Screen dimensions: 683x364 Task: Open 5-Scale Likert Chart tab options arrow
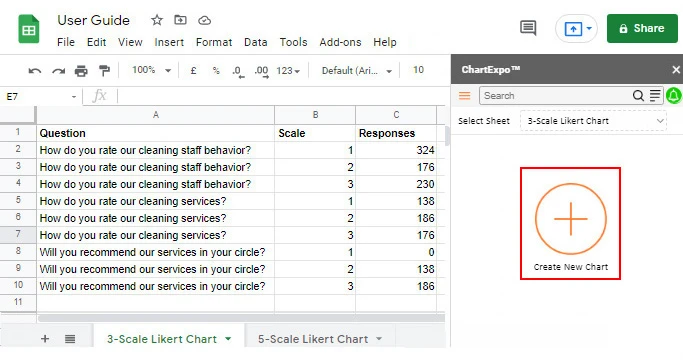[379, 339]
